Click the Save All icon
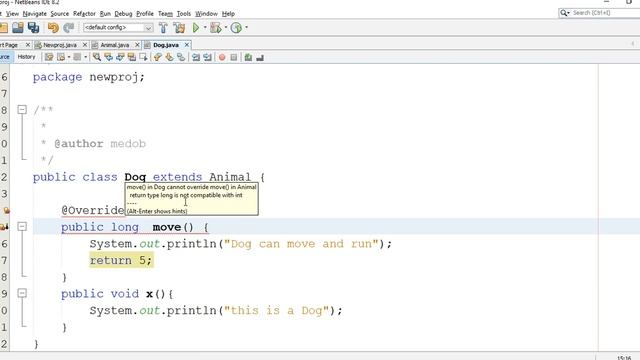This screenshot has width=640, height=360. (x=33, y=27)
